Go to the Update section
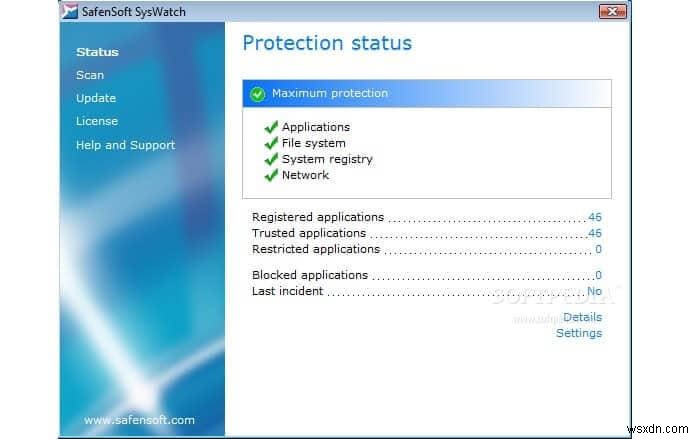 (96, 98)
